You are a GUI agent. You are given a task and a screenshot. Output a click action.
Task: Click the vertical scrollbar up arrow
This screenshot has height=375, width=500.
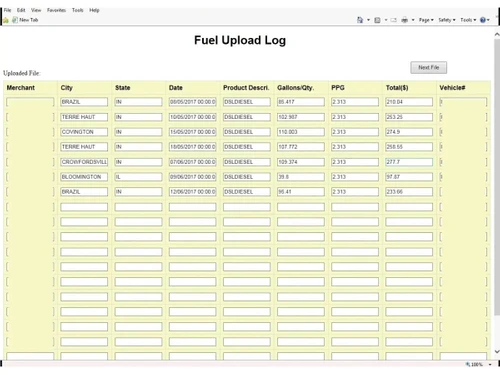point(497,34)
